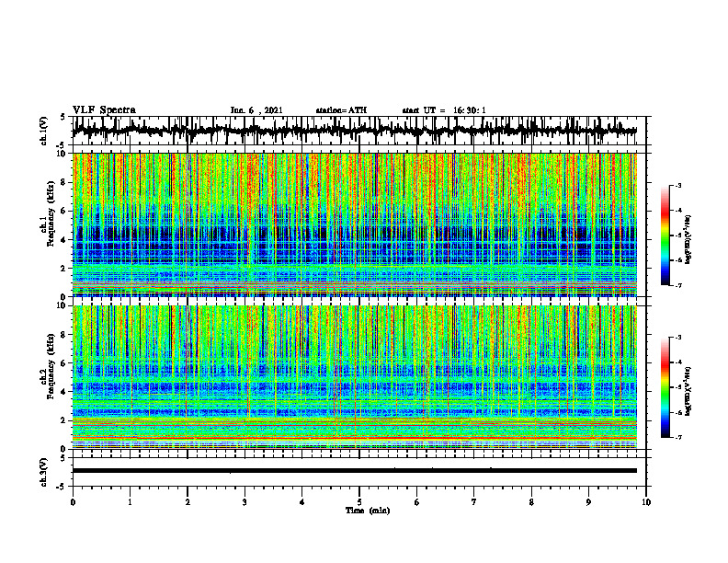
Task: Click the flat ch.3 voltage trace
Action: [x=354, y=471]
